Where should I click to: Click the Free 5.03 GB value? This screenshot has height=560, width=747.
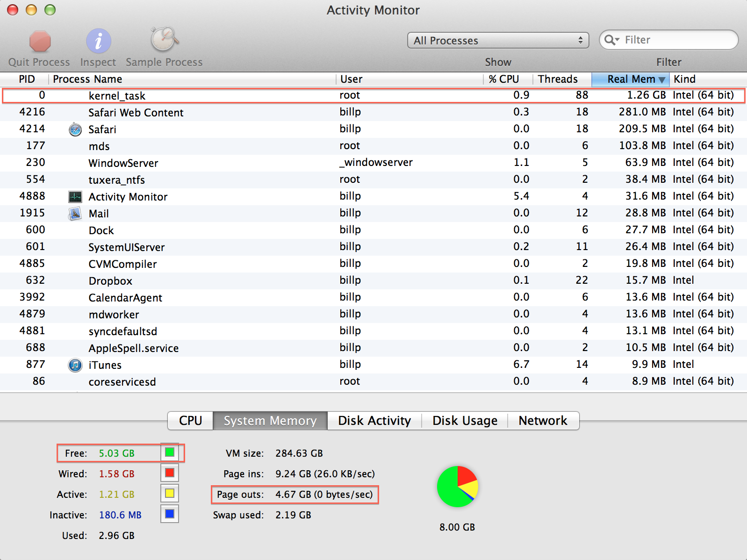point(117,453)
